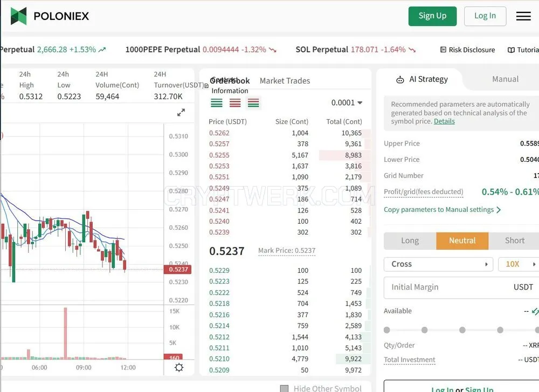This screenshot has width=539, height=392.
Task: Switch to Orderbook tab
Action: pos(230,81)
